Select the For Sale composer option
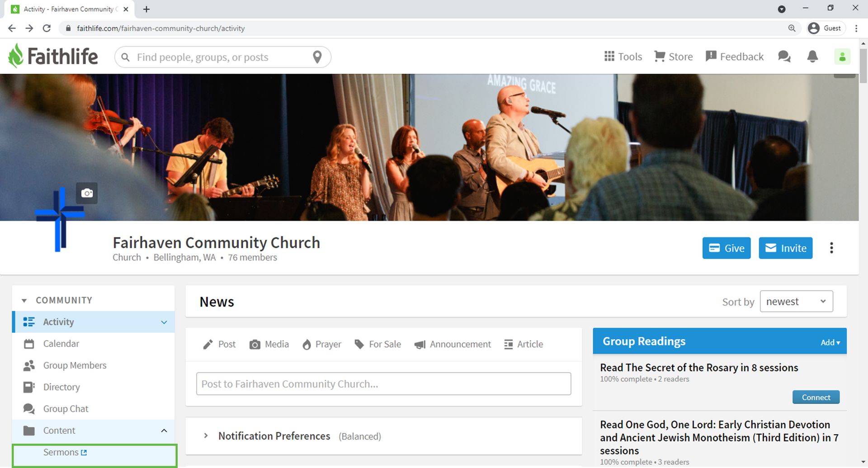Image resolution: width=868 pixels, height=468 pixels. [378, 344]
